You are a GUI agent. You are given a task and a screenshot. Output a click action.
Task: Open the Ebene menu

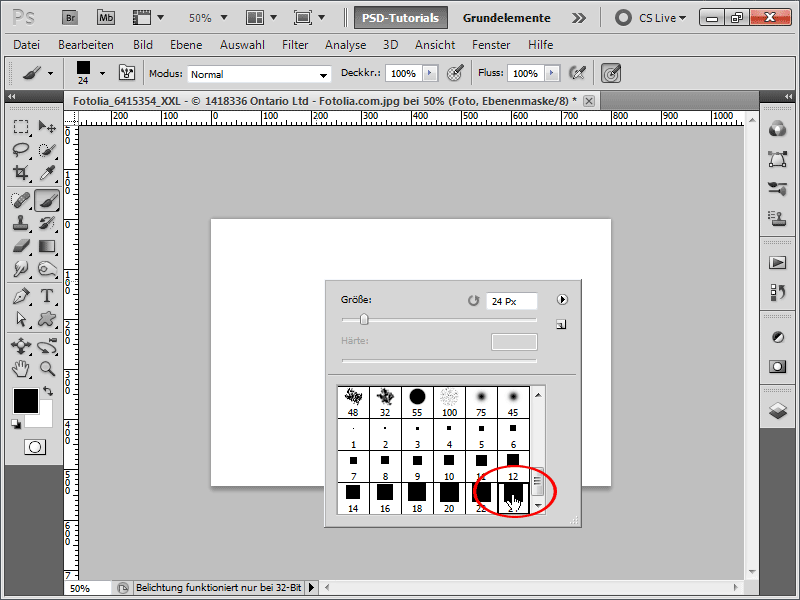186,45
